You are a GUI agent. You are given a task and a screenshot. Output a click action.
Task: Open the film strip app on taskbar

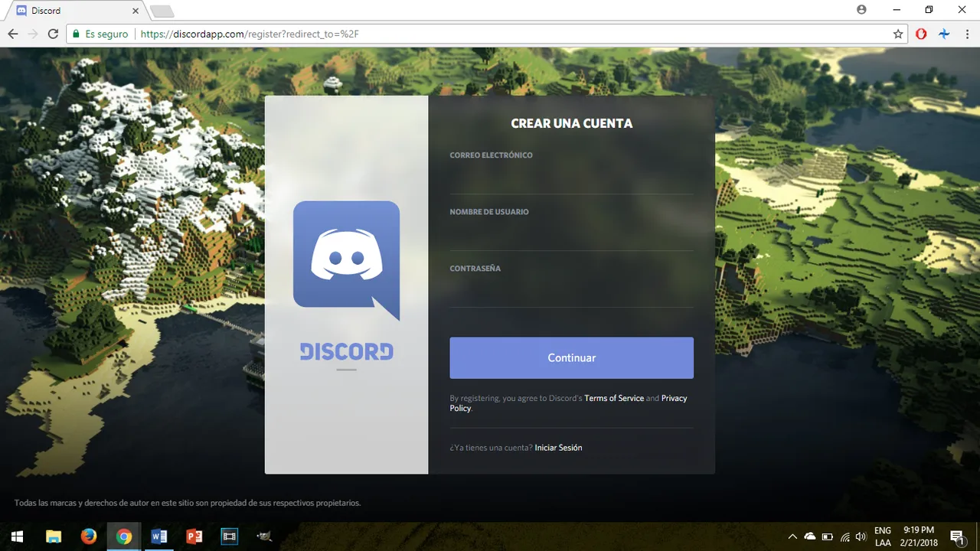(x=230, y=536)
